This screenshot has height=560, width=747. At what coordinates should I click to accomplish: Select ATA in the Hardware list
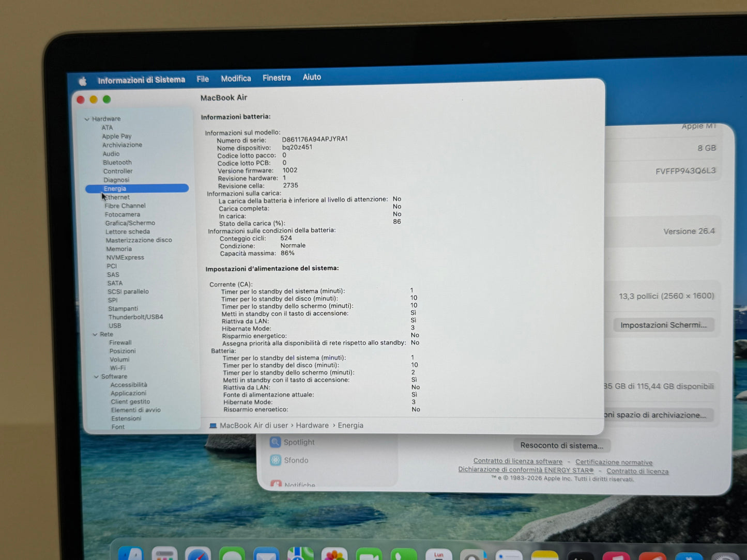coord(107,128)
